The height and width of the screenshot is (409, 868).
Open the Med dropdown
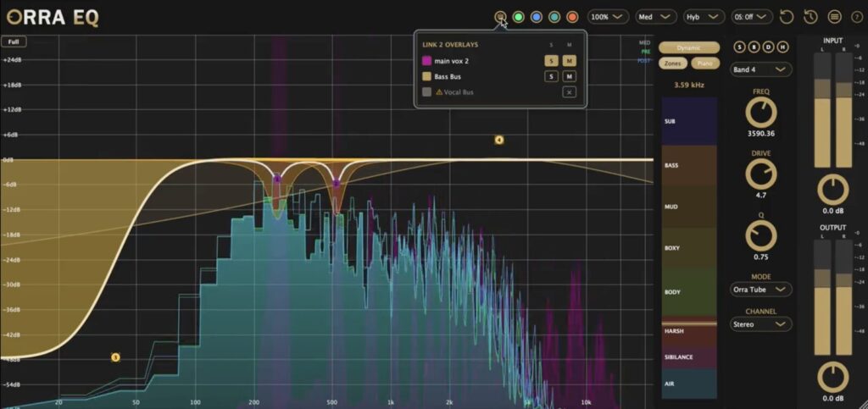(655, 17)
